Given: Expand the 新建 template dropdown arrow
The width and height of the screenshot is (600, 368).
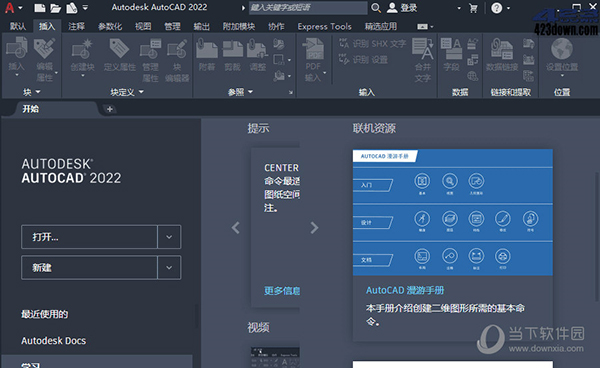Looking at the screenshot, I should pyautogui.click(x=169, y=267).
